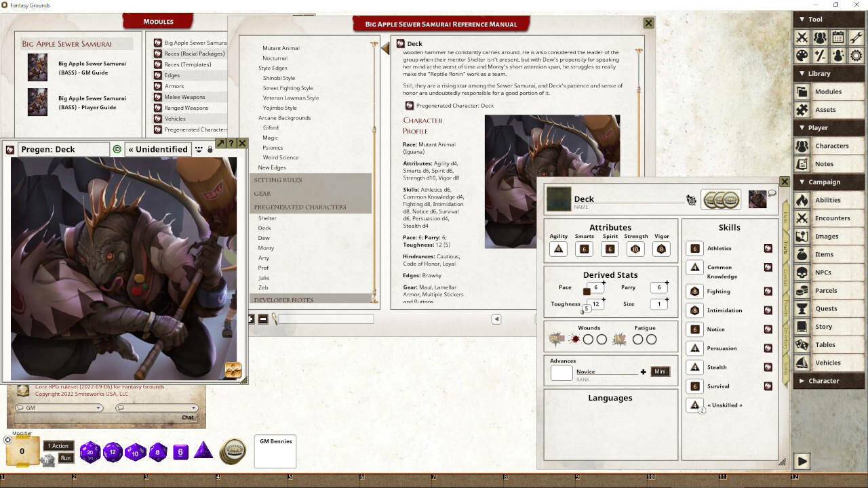
Task: Roll Fighting using its red die icon
Action: coord(768,291)
